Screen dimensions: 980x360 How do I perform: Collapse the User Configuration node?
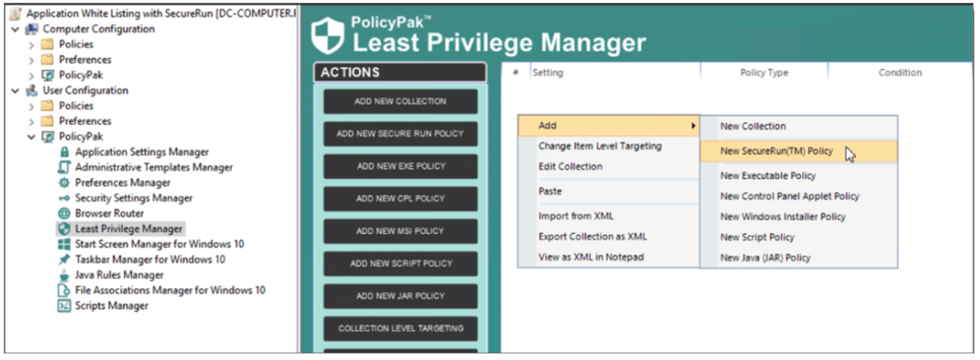coord(15,90)
